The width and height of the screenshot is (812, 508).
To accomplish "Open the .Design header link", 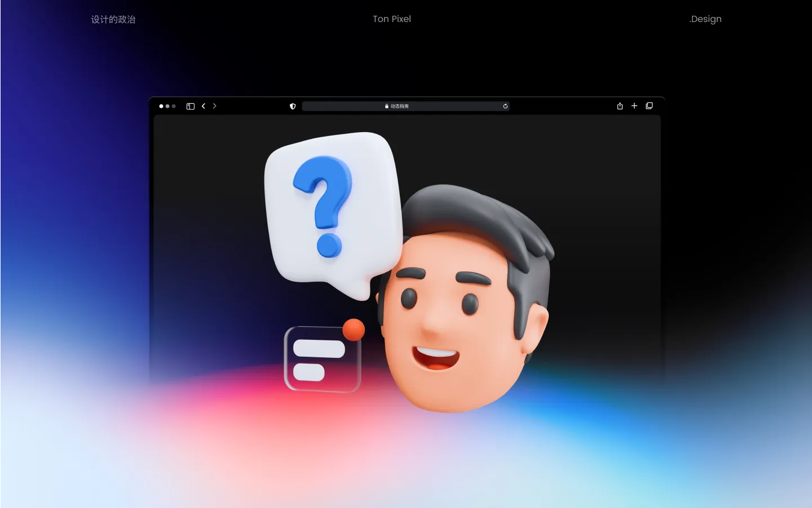I will 705,19.
